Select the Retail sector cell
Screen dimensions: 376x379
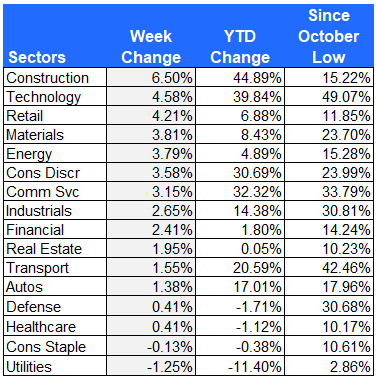pyautogui.click(x=55, y=116)
